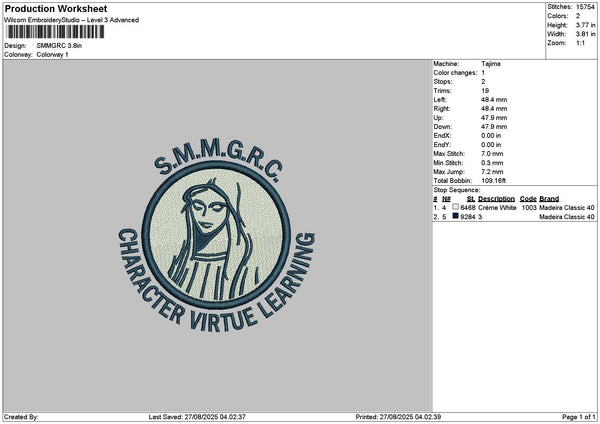This screenshot has height=424, width=600.
Task: Click stitch count 6468 in stop row 1
Action: [x=468, y=208]
